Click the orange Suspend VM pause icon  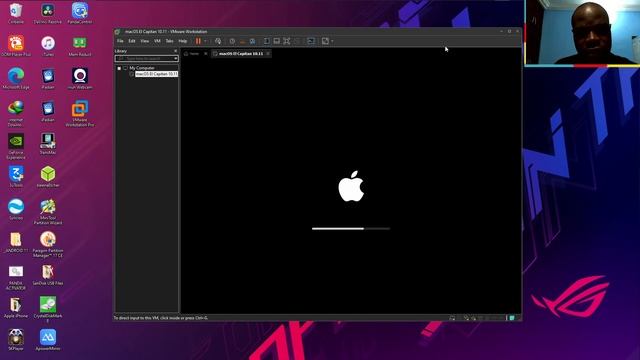pyautogui.click(x=198, y=41)
